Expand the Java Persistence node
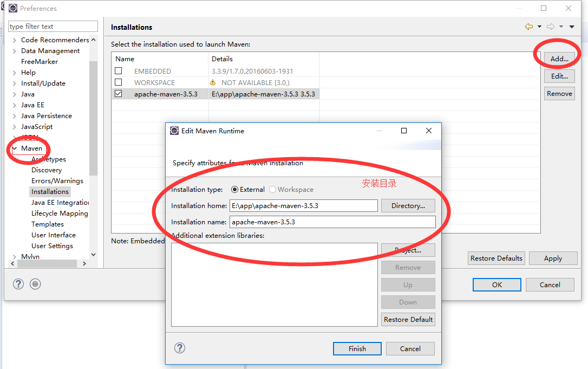The width and height of the screenshot is (588, 369). 14,116
